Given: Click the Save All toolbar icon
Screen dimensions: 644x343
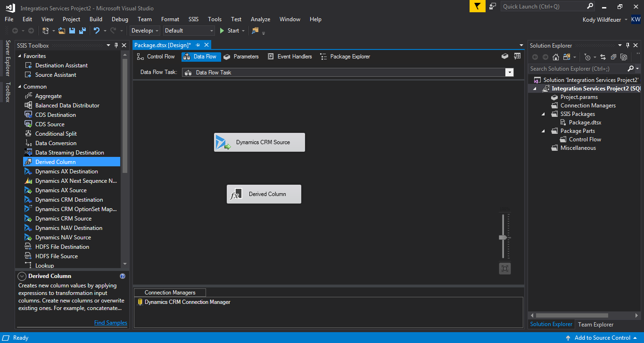Looking at the screenshot, I should tap(83, 31).
